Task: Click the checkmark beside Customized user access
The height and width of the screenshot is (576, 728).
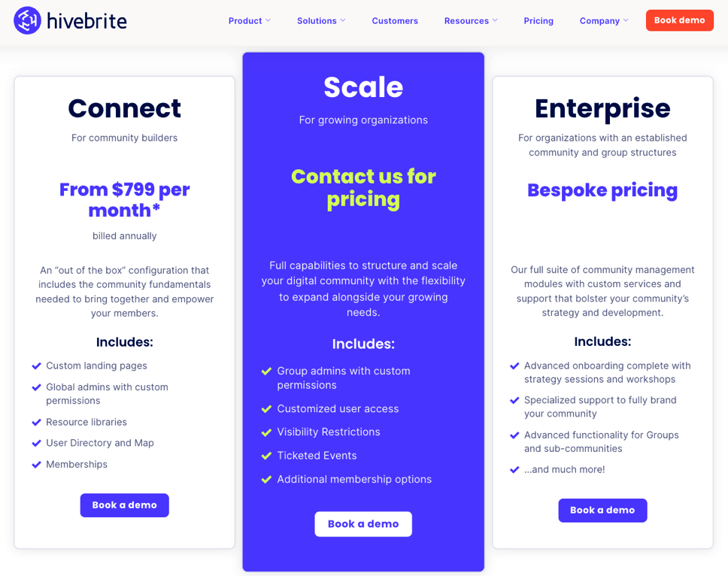Action: click(x=268, y=408)
